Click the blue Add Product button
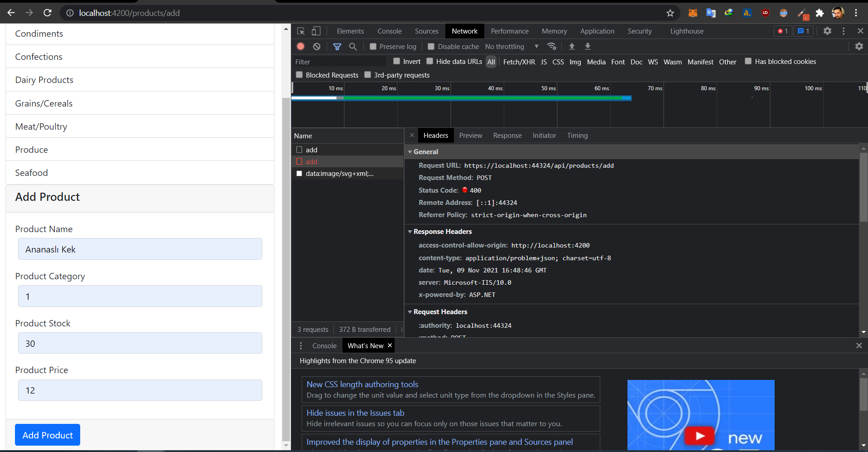The width and height of the screenshot is (868, 452). pos(48,435)
